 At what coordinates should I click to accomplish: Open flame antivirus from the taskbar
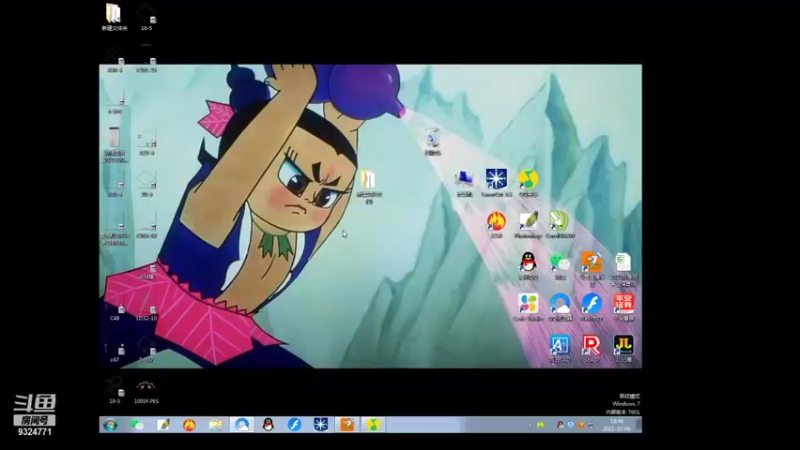click(x=189, y=424)
